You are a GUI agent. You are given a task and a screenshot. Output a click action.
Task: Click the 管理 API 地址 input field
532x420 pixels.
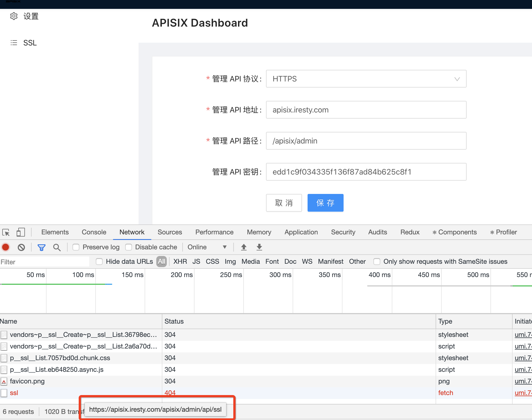click(366, 110)
